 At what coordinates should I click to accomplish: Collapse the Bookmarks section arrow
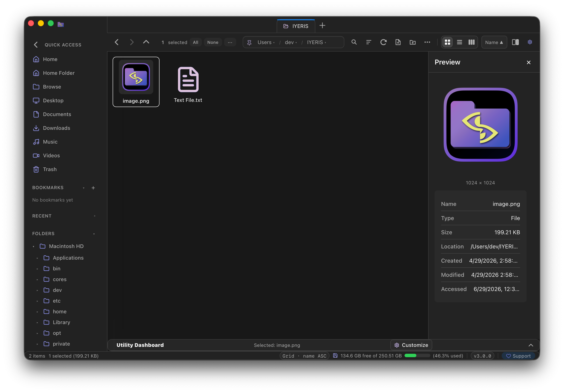click(84, 188)
